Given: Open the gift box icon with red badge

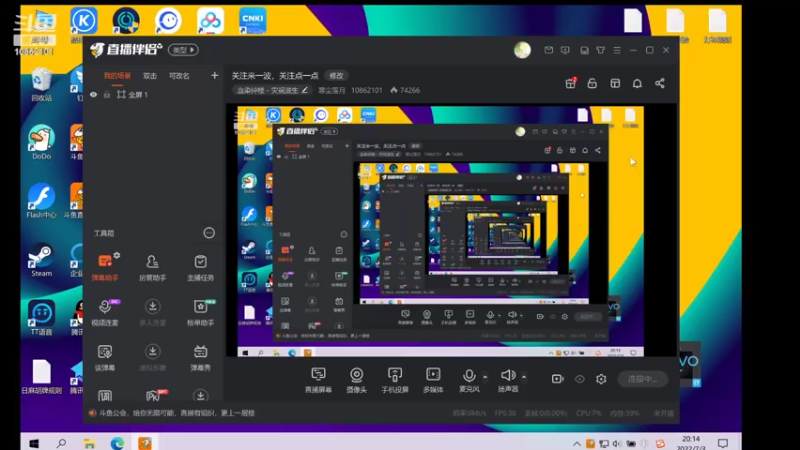Looking at the screenshot, I should tap(570, 83).
